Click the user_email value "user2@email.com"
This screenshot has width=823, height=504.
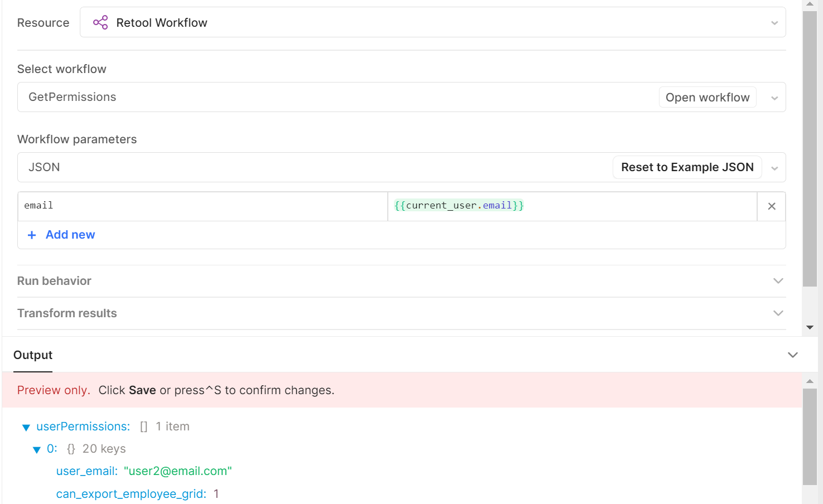177,471
